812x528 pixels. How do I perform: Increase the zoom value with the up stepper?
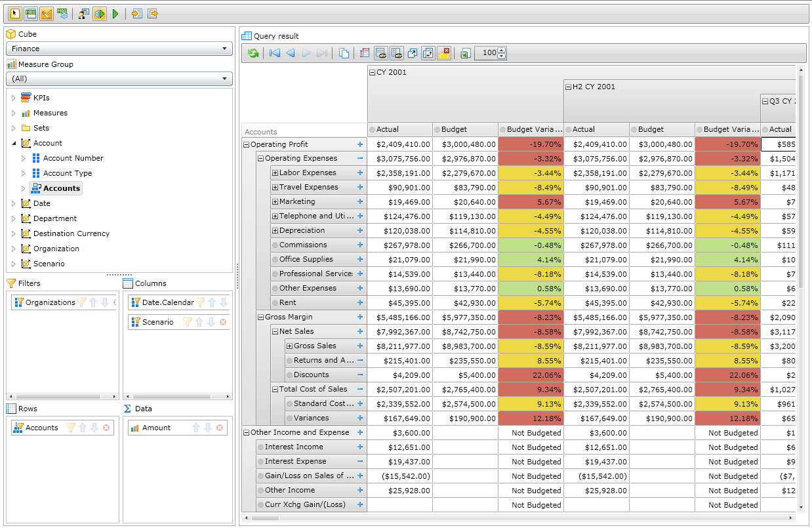click(502, 51)
